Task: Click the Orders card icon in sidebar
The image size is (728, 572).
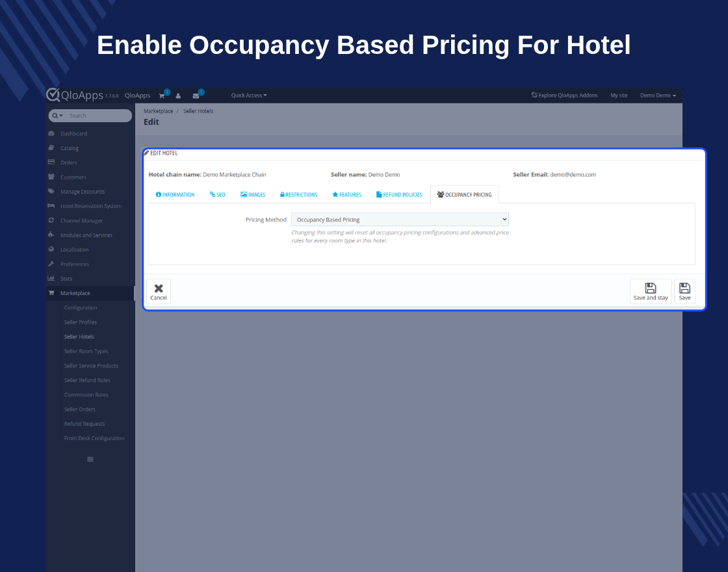Action: click(51, 162)
